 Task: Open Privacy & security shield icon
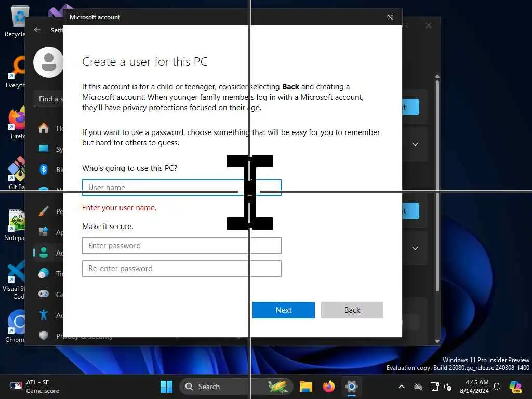[x=44, y=336]
